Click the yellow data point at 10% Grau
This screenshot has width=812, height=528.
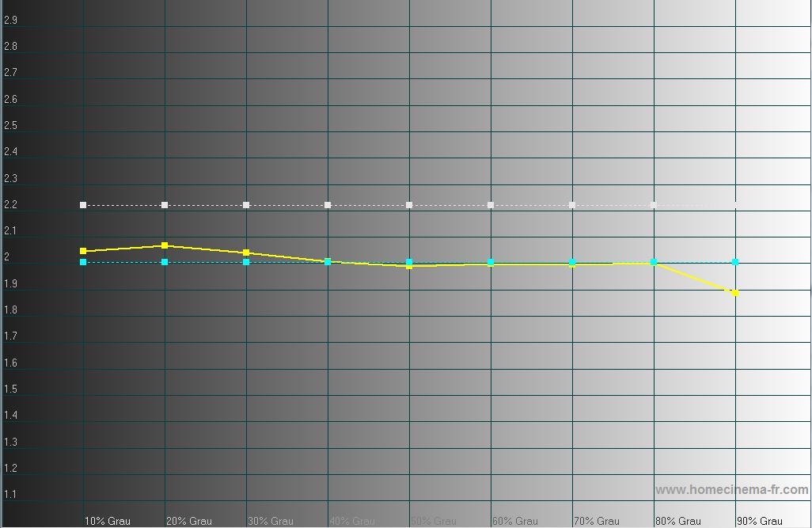coord(83,251)
